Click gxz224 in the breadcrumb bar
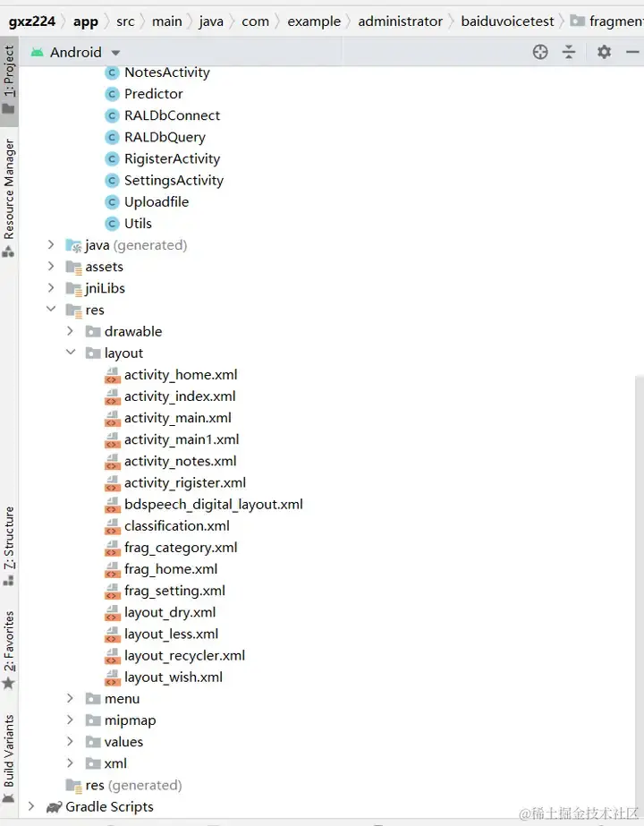This screenshot has height=826, width=644. [31, 21]
